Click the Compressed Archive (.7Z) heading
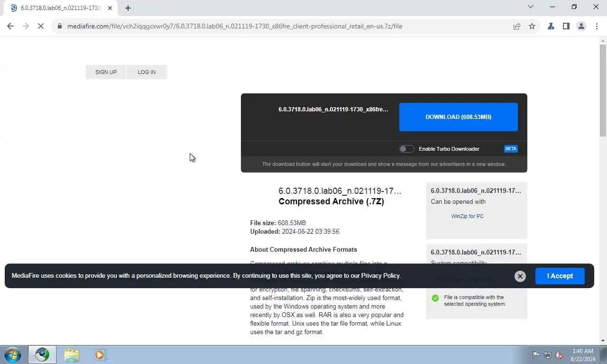The height and width of the screenshot is (364, 607). click(x=331, y=201)
